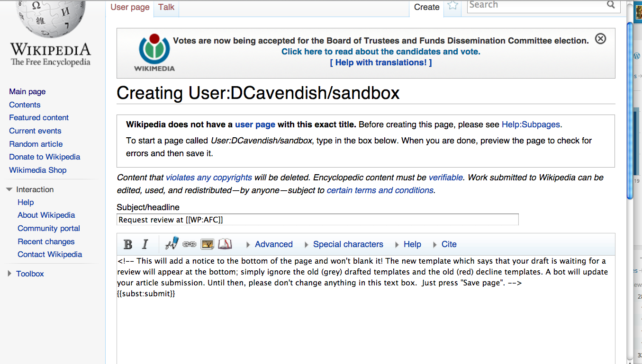Screen dimensions: 642x364
Task: Open violates any copyrights link
Action: tap(209, 178)
